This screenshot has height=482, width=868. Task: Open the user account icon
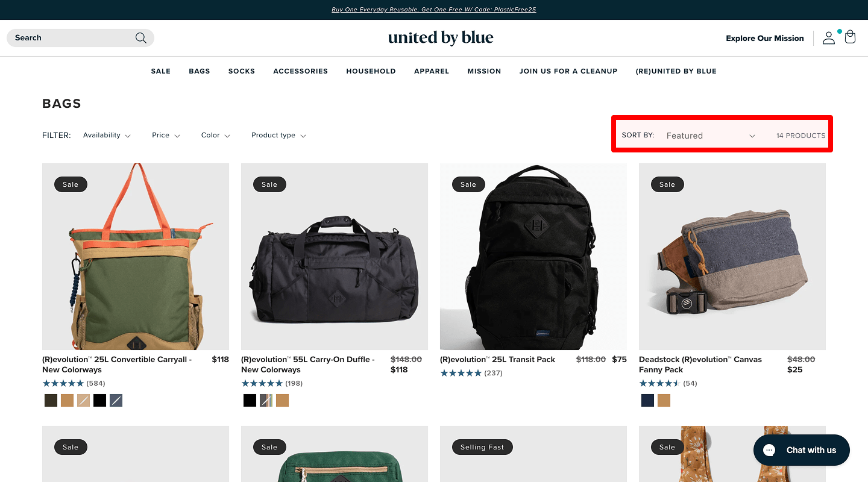tap(829, 38)
